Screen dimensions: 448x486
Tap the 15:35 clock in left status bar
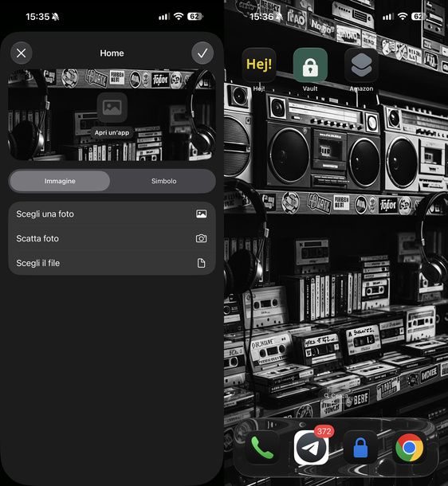tap(37, 17)
